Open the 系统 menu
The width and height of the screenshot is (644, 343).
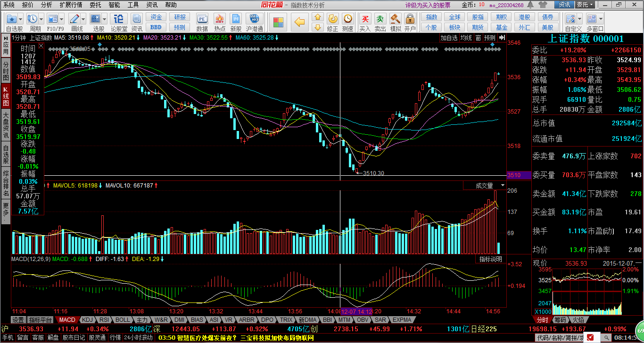point(9,5)
